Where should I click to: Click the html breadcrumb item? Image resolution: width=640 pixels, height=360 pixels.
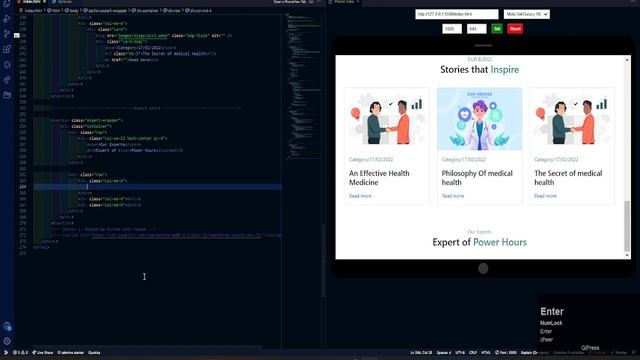click(x=53, y=10)
